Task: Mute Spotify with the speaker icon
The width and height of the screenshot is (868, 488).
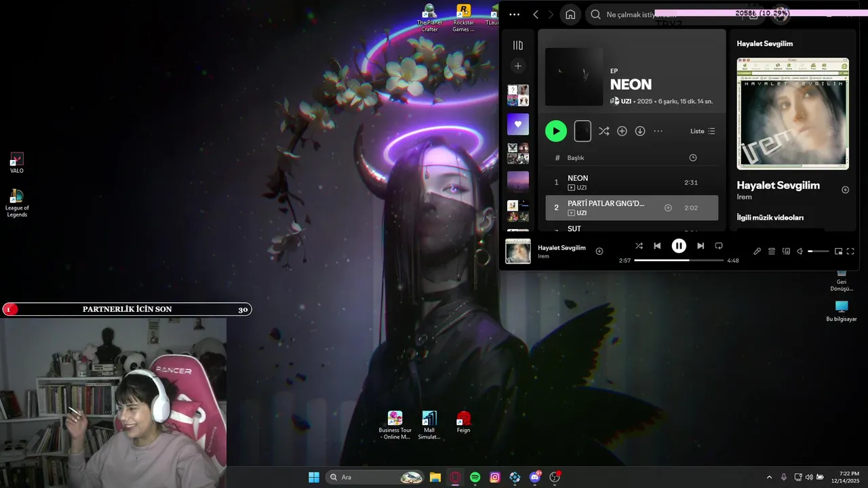Action: pyautogui.click(x=800, y=251)
